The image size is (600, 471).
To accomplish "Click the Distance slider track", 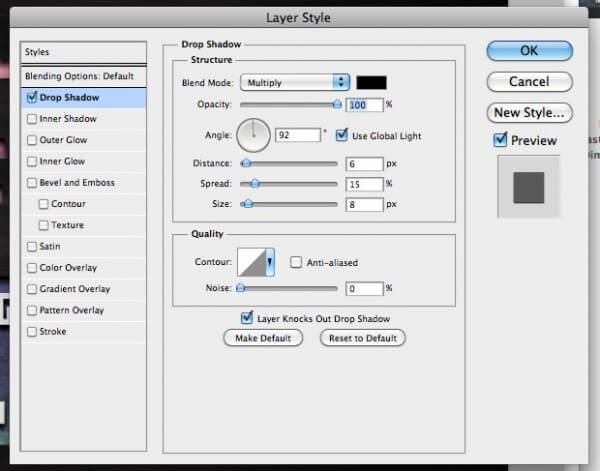I will 289,164.
